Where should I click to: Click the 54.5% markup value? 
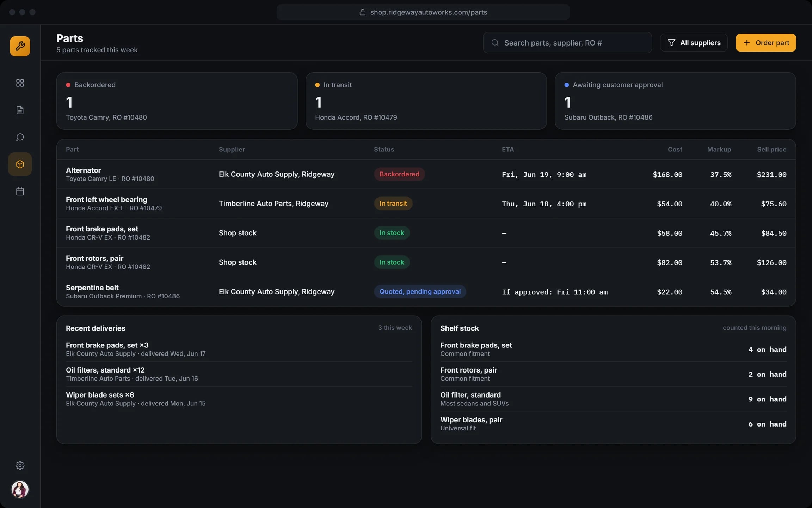point(721,292)
